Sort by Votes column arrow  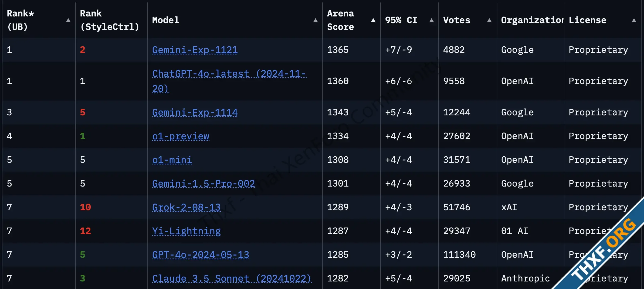tap(489, 20)
